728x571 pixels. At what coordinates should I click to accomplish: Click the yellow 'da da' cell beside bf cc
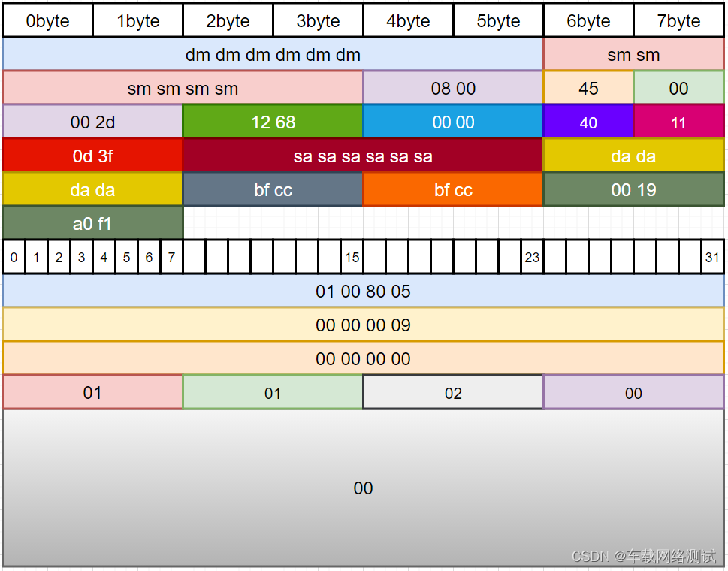click(x=92, y=189)
